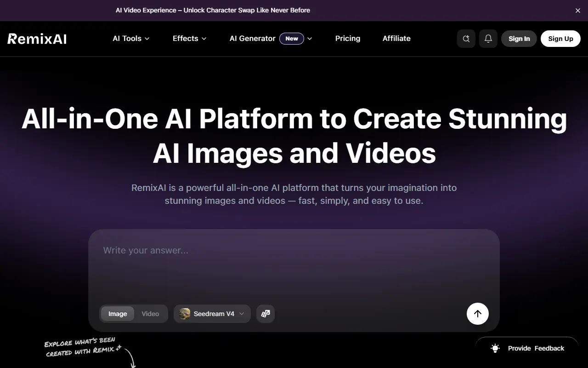
Task: Click the Provide Feedback button
Action: (x=526, y=348)
